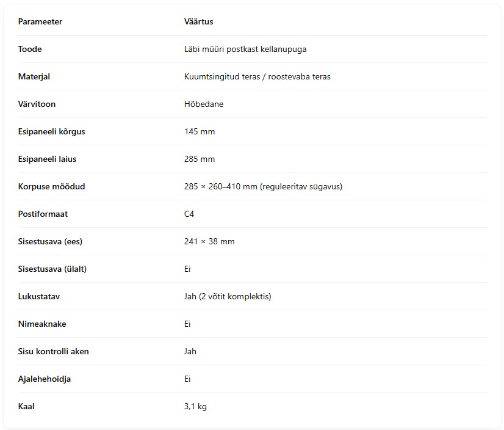Click product name 'Läbi müüri postkast kellanupuga'
The width and height of the screenshot is (504, 430).
[x=245, y=49]
